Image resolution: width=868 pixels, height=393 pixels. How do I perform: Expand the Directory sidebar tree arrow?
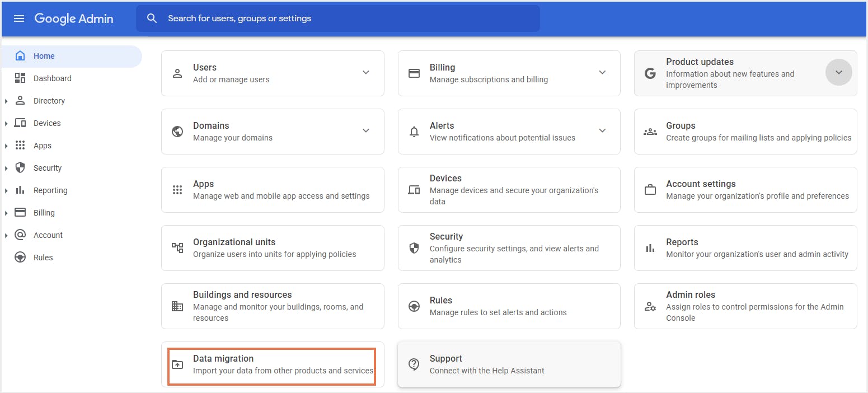pyautogui.click(x=6, y=101)
